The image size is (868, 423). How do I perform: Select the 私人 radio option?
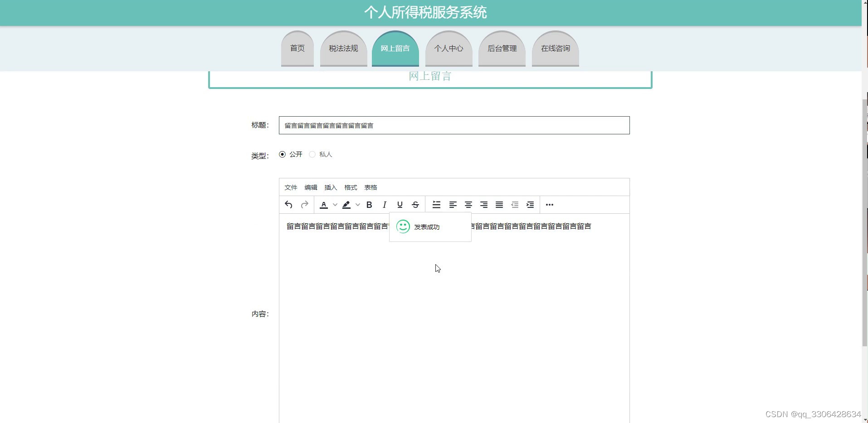(312, 154)
